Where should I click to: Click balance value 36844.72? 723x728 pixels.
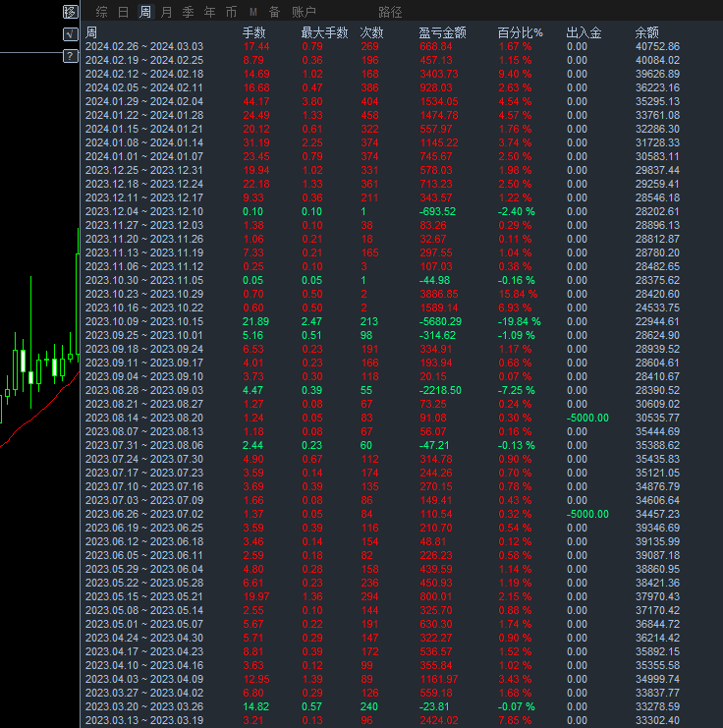pyautogui.click(x=657, y=624)
